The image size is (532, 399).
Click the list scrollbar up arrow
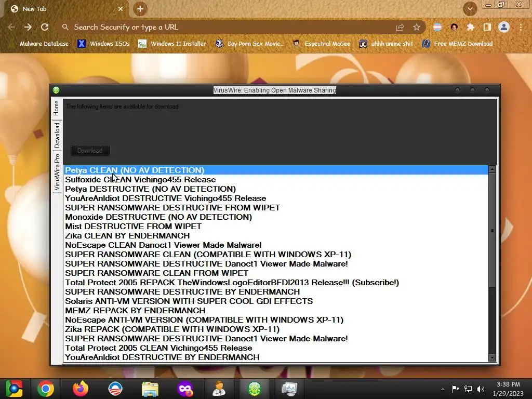[493, 169]
